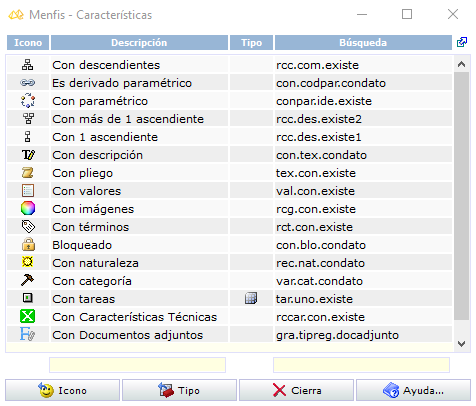Click the Icono button at the bottom
This screenshot has height=406, width=476.
pos(62,390)
